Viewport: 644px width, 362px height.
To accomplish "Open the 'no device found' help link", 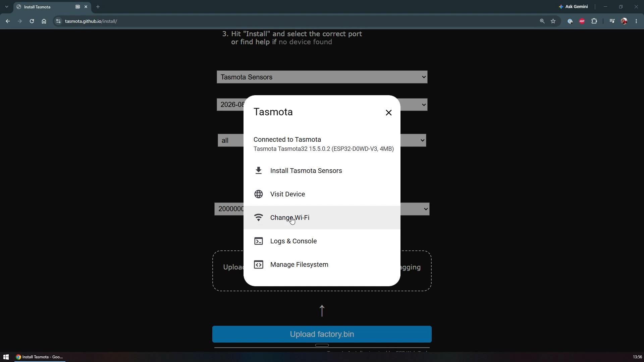I will tap(305, 42).
